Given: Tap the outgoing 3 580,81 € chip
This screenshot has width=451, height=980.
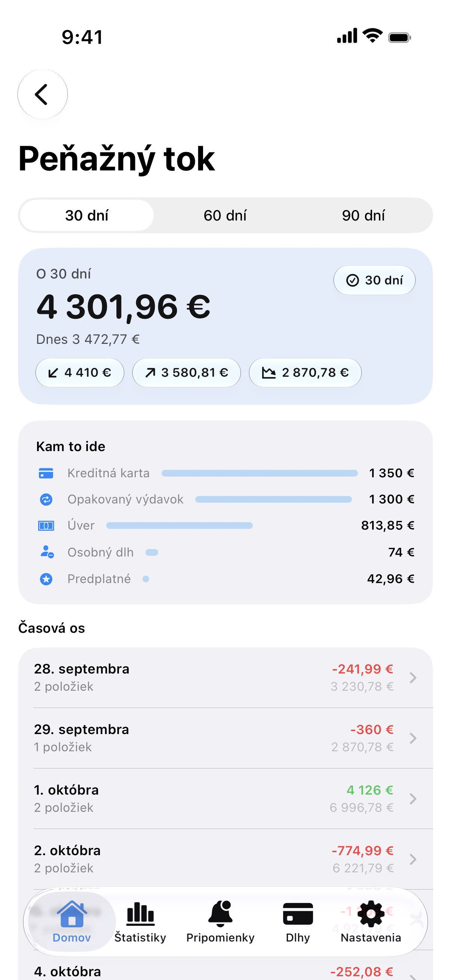Looking at the screenshot, I should [187, 372].
